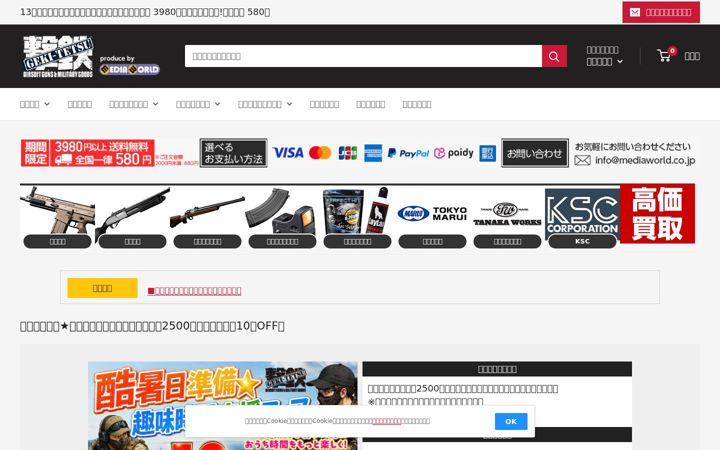The image size is (720, 450).
Task: Click the bank transfer blue icon
Action: pyautogui.click(x=488, y=153)
